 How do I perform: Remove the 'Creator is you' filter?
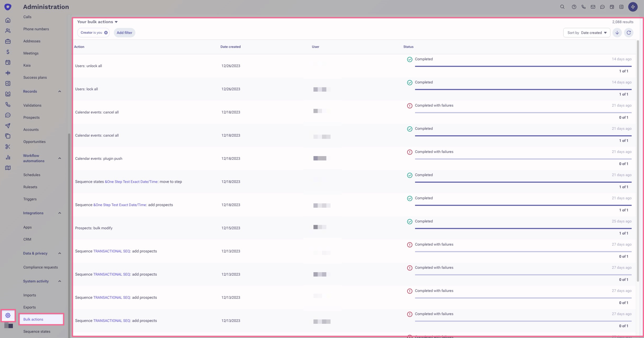click(106, 33)
